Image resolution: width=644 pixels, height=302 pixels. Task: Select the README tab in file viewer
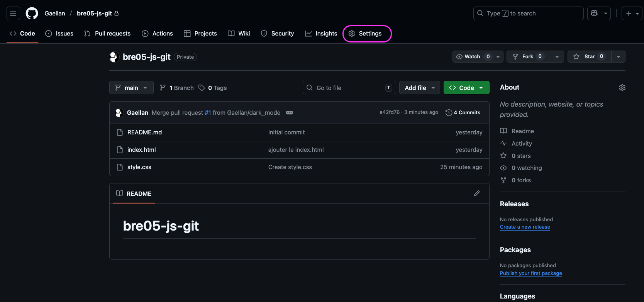[x=134, y=193]
